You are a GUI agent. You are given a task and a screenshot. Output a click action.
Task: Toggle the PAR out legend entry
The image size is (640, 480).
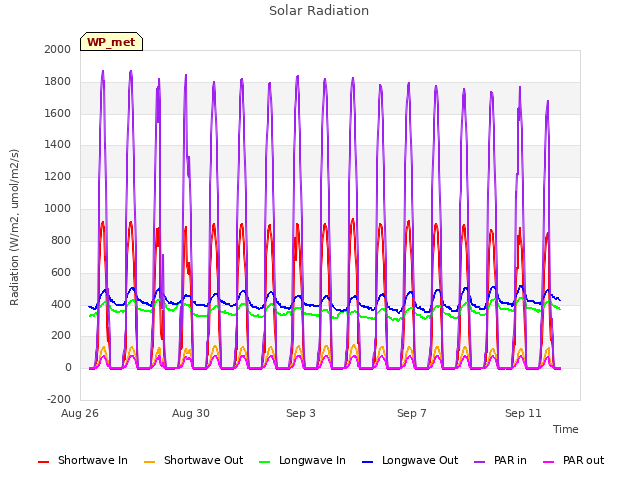click(573, 461)
